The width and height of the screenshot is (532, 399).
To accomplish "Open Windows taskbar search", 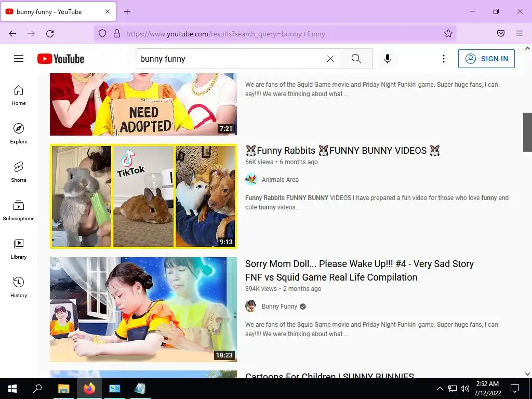I will (37, 389).
